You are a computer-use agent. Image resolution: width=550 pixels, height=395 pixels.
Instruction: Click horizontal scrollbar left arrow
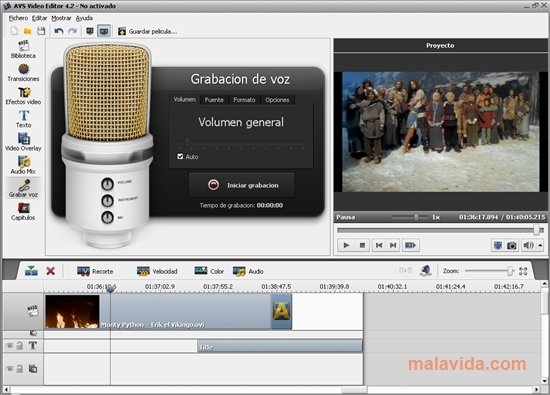tap(6, 389)
